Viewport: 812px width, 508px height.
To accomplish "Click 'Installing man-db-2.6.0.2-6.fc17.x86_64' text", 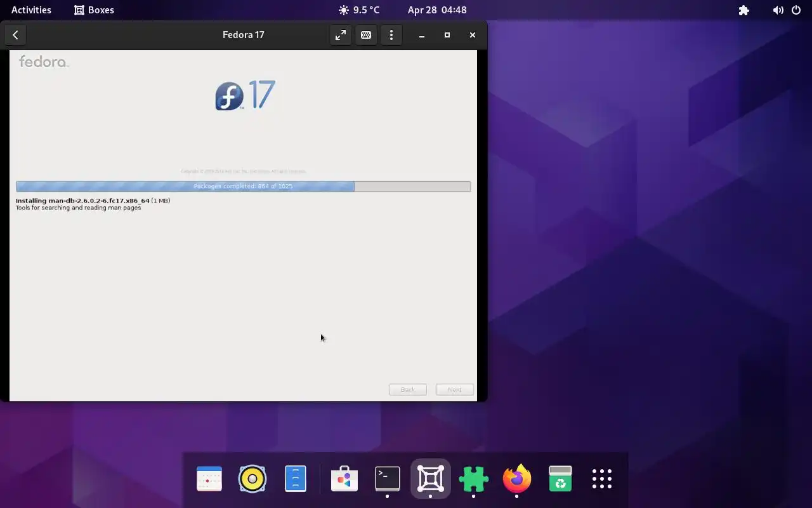I will coord(82,201).
